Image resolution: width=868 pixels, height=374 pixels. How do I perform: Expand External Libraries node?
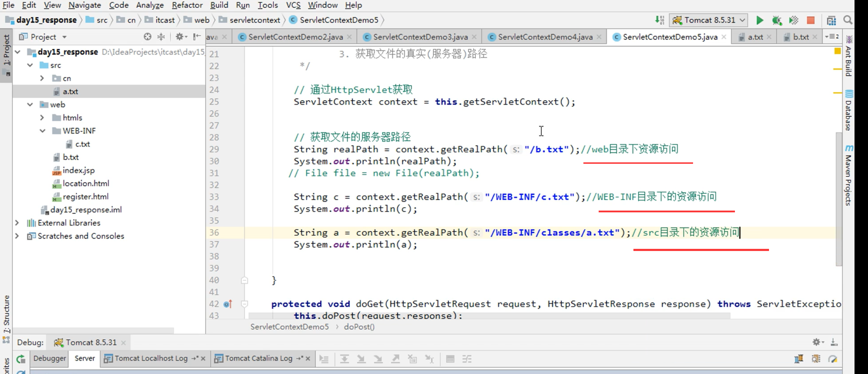click(x=17, y=223)
